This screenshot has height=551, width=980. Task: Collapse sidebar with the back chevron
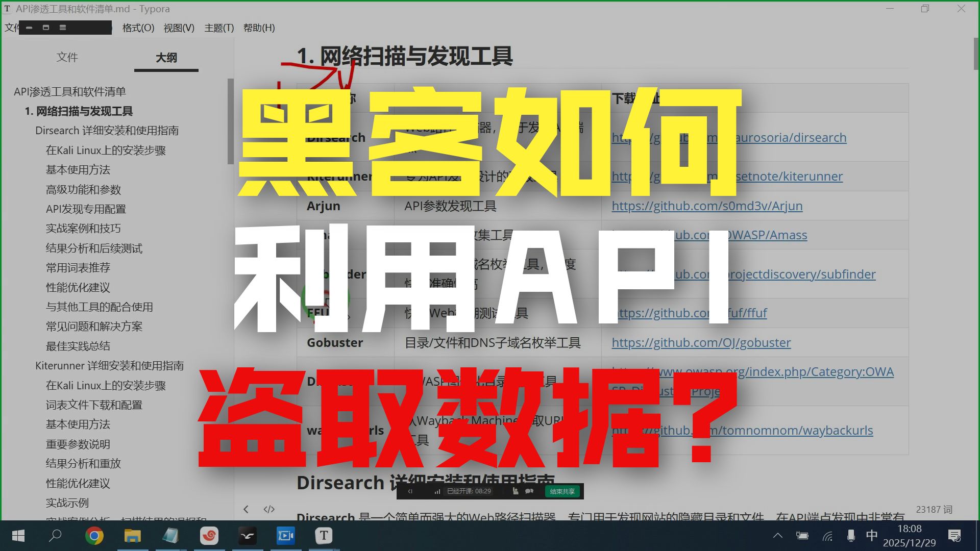coord(246,509)
